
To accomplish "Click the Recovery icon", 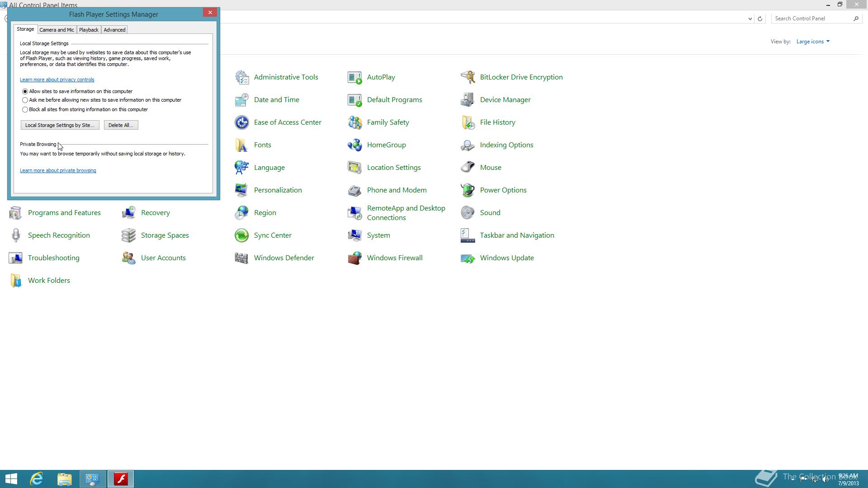I will point(129,213).
